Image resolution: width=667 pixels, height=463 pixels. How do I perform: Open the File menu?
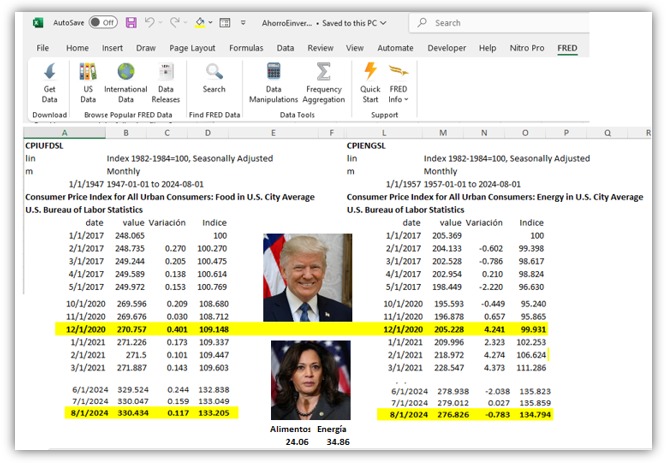(43, 47)
